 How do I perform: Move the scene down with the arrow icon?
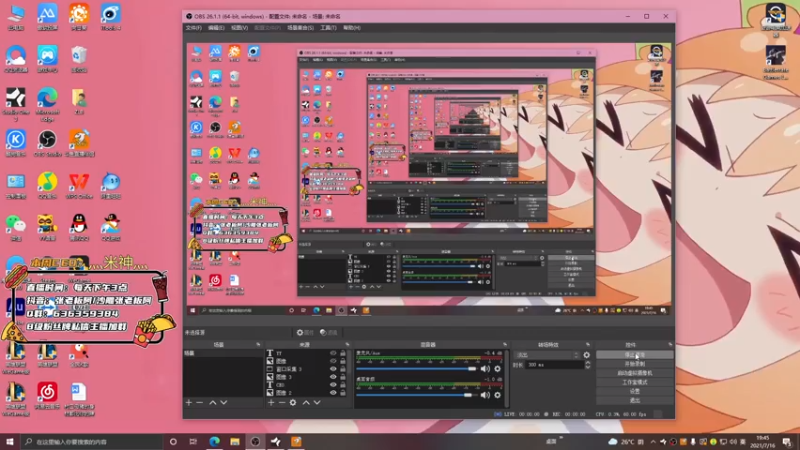(223, 403)
